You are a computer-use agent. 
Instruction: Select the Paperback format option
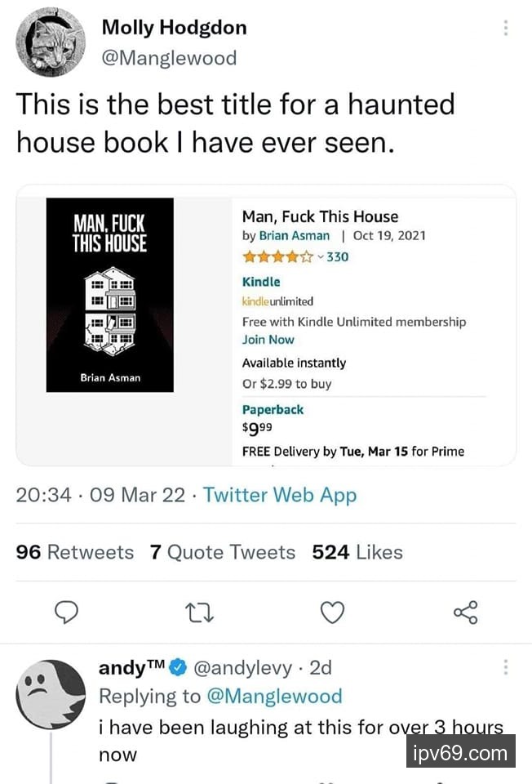273,410
